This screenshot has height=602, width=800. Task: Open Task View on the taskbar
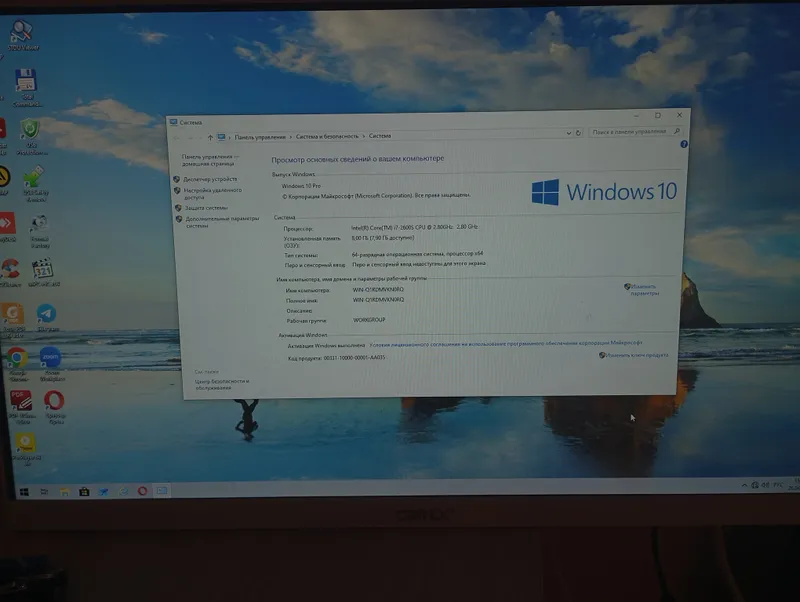coord(44,492)
